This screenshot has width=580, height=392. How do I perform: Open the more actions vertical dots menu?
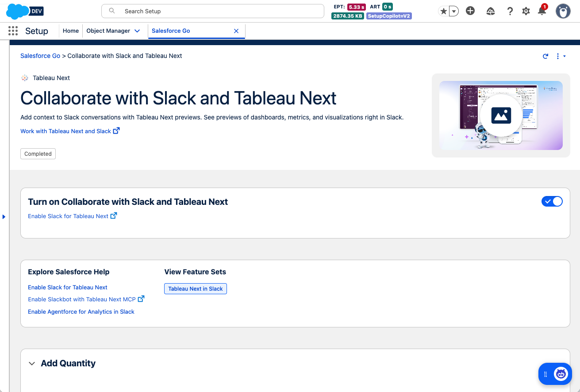560,56
